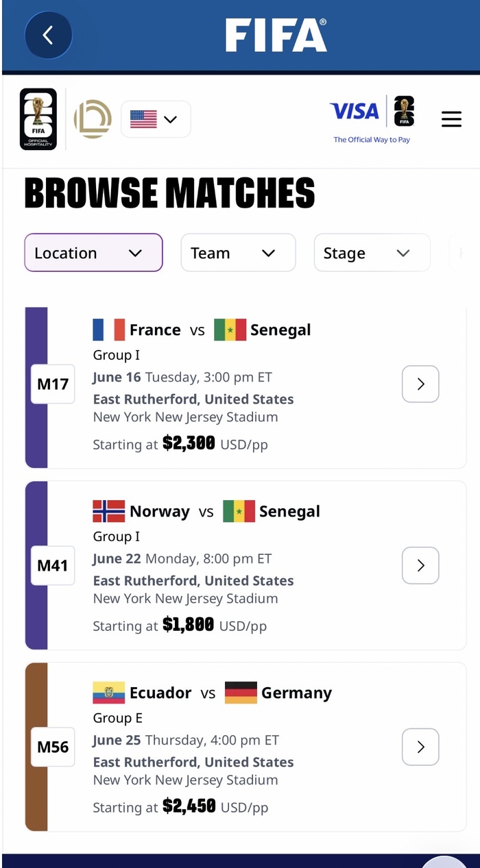Open the US flag country selector
The height and width of the screenshot is (868, 480).
156,119
